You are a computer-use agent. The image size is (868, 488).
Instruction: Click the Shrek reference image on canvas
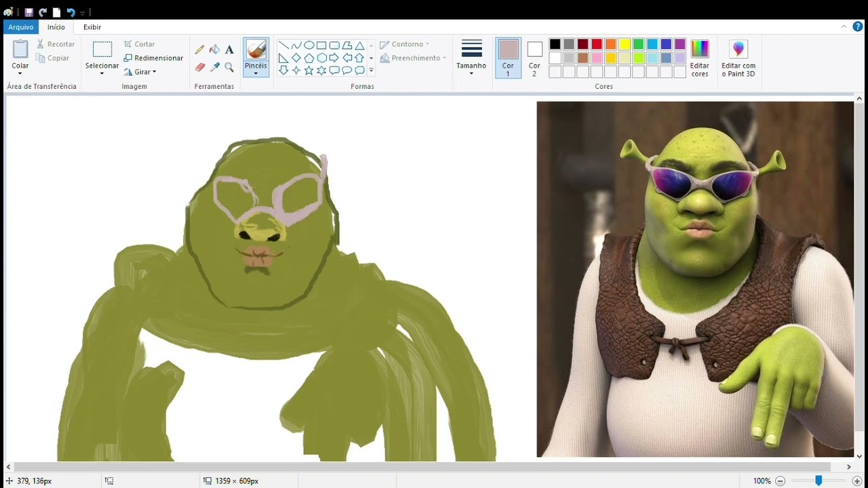(x=695, y=279)
